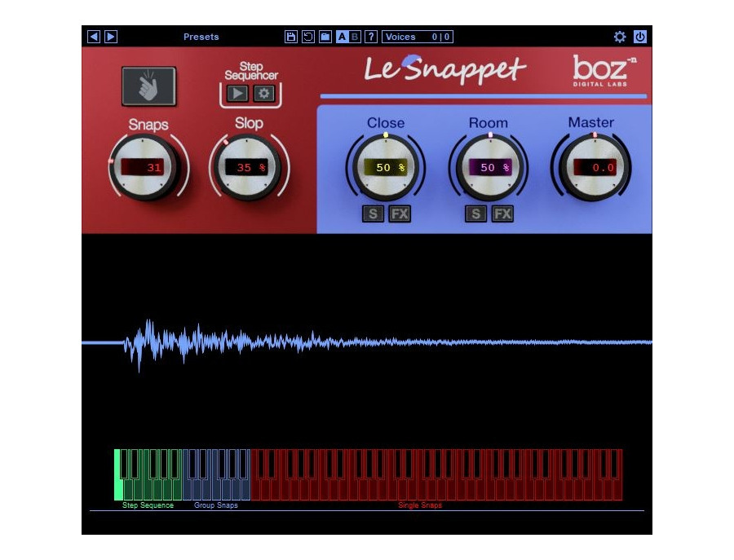The height and width of the screenshot is (560, 734).
Task: Go to the previous preset arrow
Action: click(x=94, y=37)
